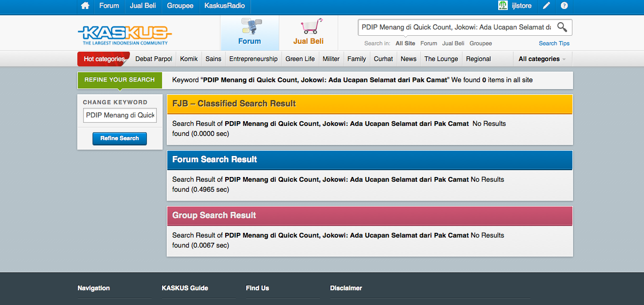Open the Entrepreneurship category

click(x=254, y=59)
